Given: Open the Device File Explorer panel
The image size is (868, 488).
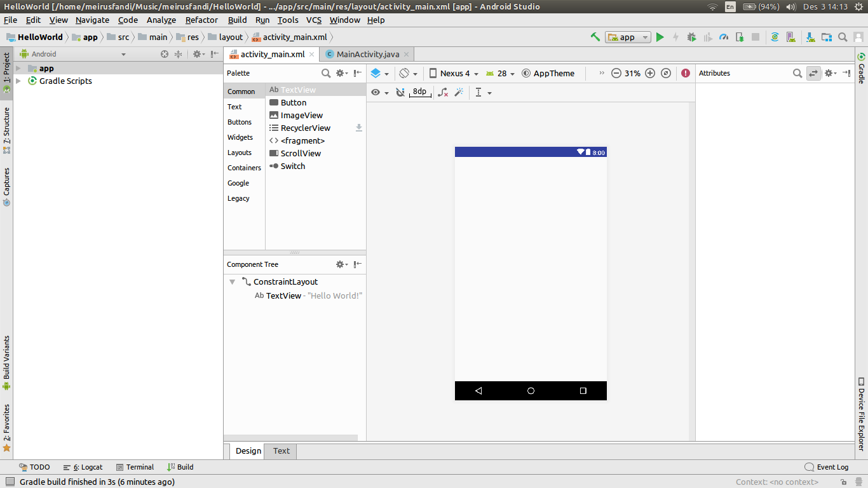Looking at the screenshot, I should tap(862, 414).
